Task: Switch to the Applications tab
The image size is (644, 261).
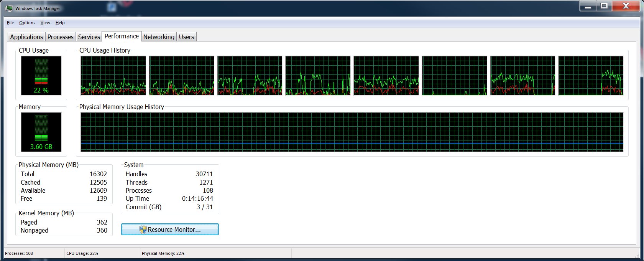Action: (26, 37)
